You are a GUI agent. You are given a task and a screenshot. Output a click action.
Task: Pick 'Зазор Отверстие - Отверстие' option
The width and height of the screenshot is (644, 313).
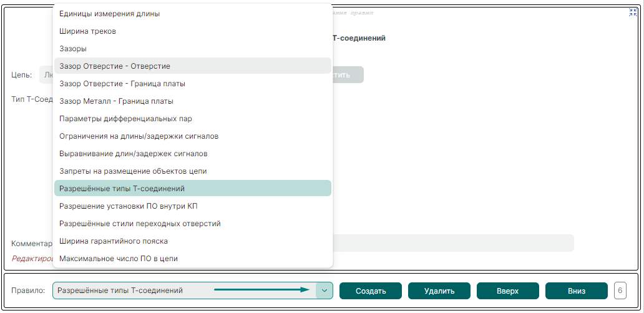click(x=193, y=66)
